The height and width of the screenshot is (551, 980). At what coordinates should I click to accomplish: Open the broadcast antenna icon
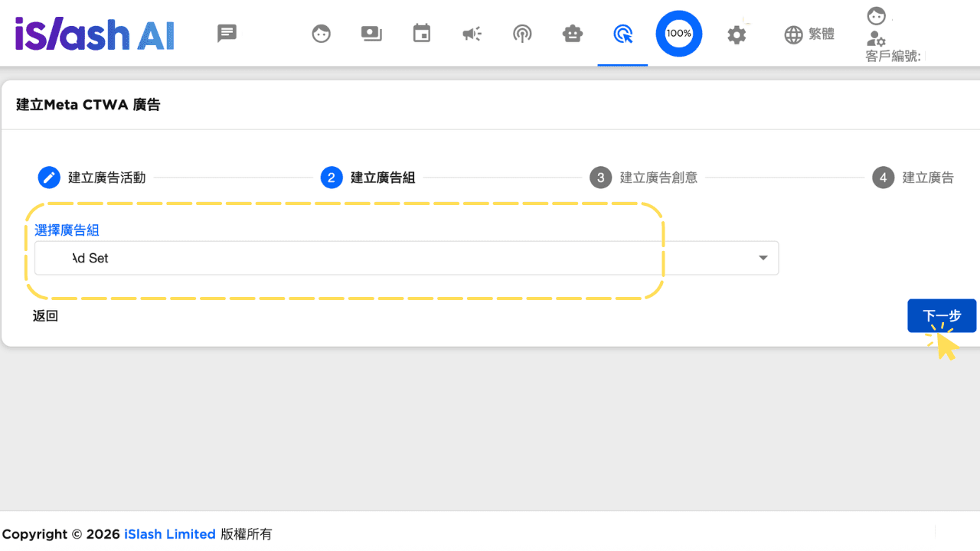click(522, 34)
